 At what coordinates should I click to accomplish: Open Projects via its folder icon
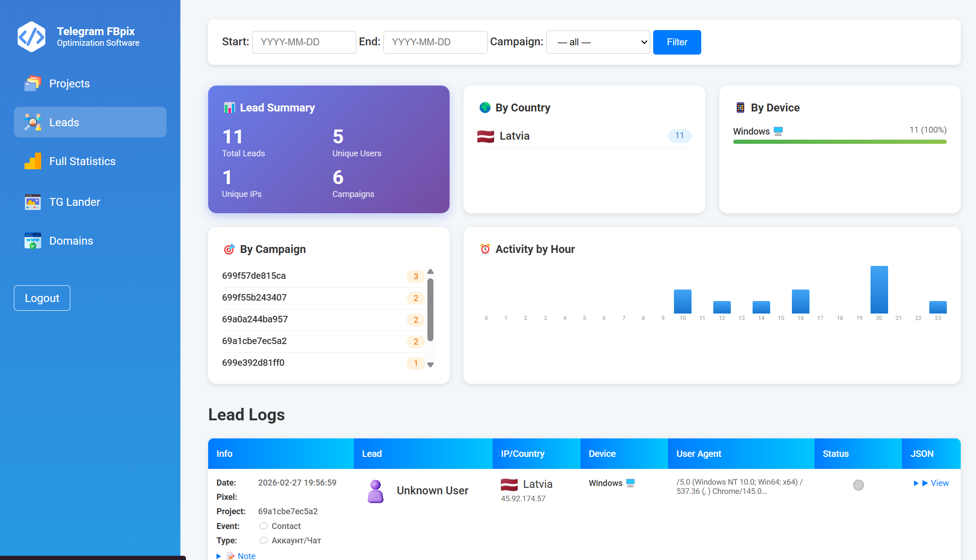tap(32, 84)
